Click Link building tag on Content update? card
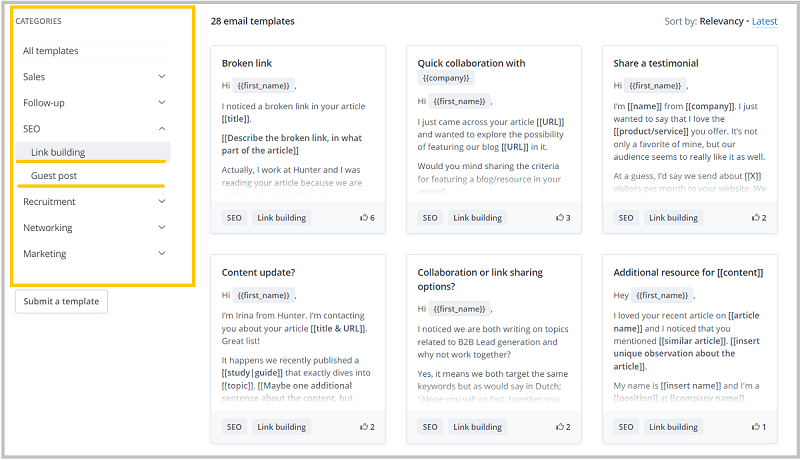The height and width of the screenshot is (460, 800). [x=282, y=427]
